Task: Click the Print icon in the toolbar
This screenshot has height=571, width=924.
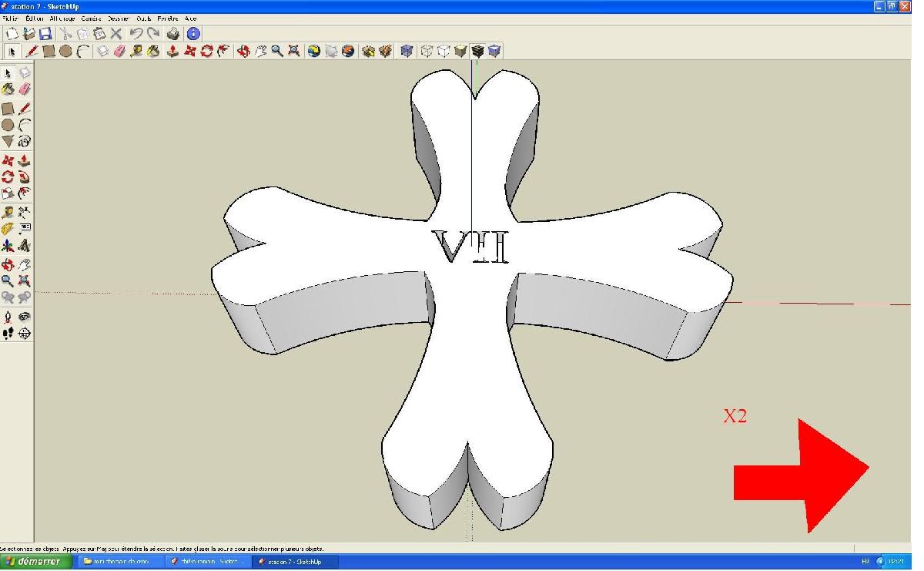Action: (174, 34)
